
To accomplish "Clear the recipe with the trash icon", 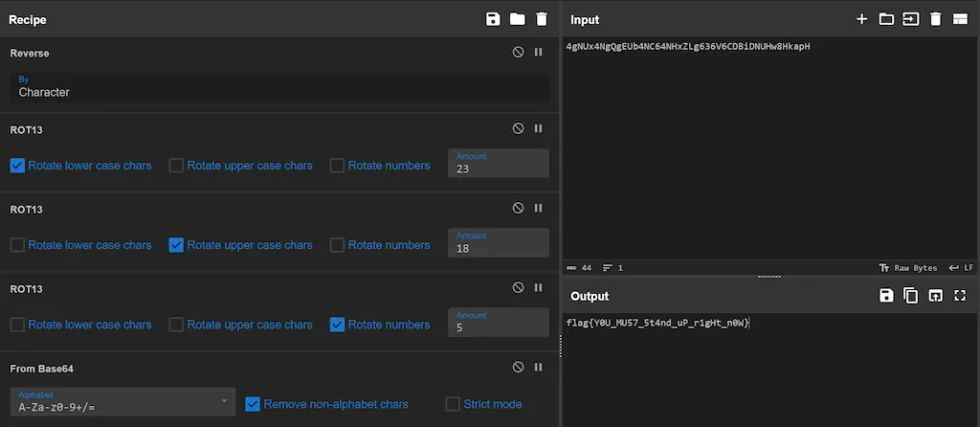I will tap(542, 19).
